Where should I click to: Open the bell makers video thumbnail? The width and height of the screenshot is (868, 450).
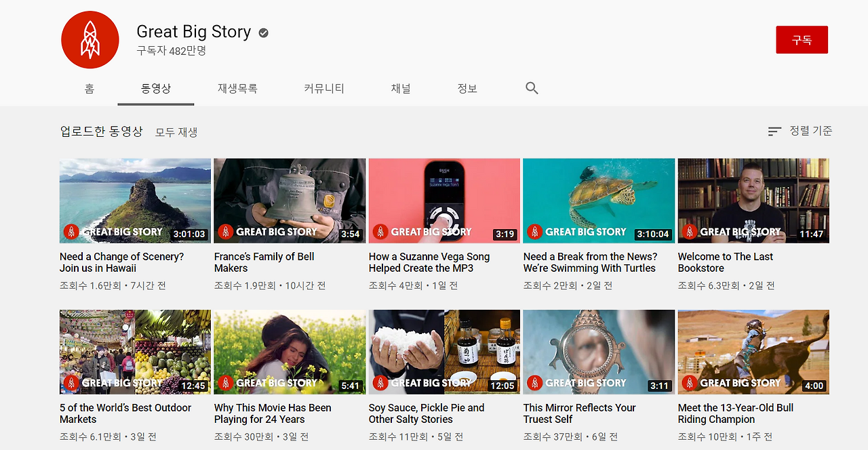290,201
